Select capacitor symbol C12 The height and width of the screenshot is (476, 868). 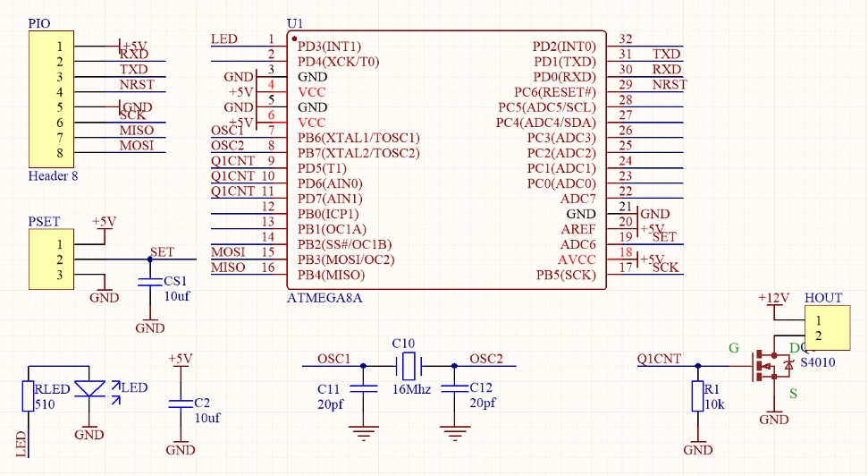pyautogui.click(x=454, y=389)
